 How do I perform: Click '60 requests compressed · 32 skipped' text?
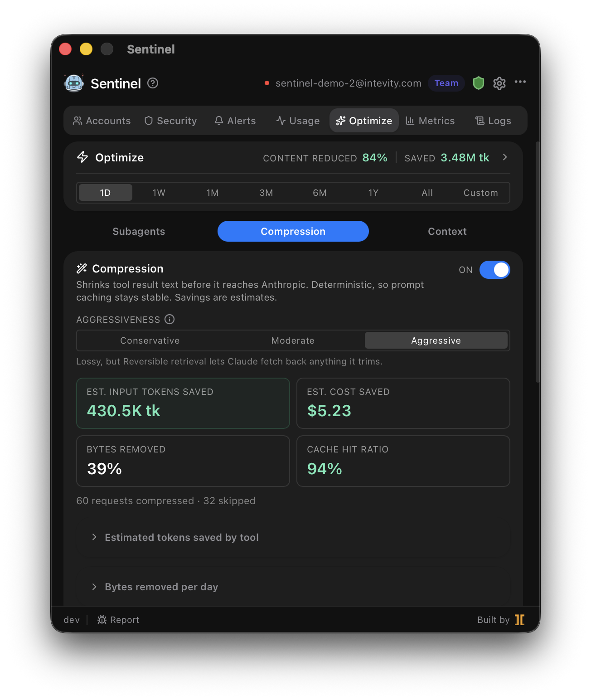tap(166, 501)
